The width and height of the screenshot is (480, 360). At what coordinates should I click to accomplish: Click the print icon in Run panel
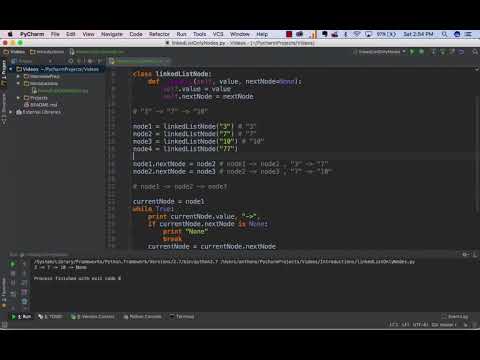coord(24,292)
